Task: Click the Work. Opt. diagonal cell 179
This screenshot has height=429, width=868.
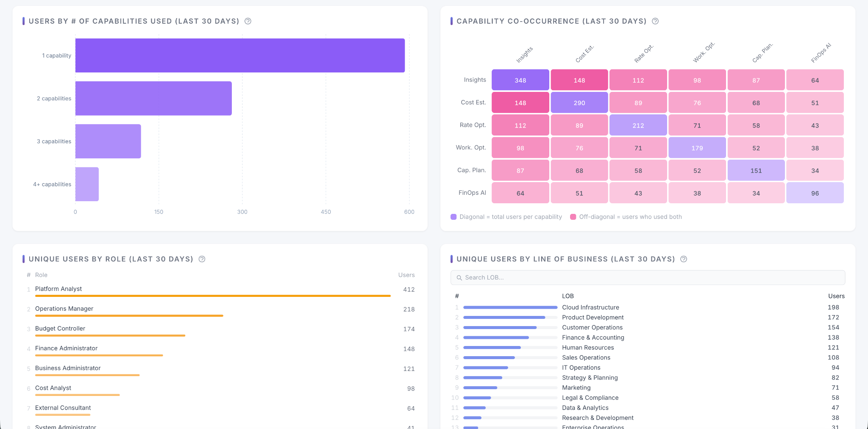Action: point(697,148)
